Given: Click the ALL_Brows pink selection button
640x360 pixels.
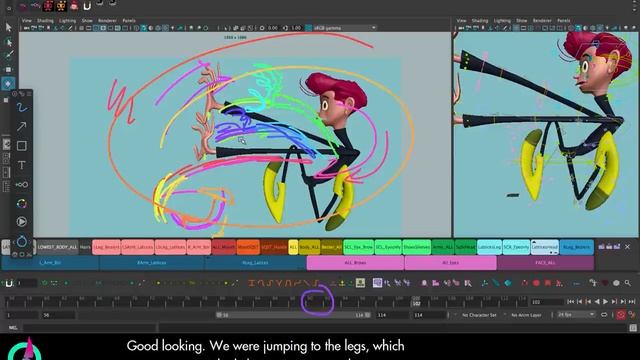Looking at the screenshot, I should coord(355,263).
